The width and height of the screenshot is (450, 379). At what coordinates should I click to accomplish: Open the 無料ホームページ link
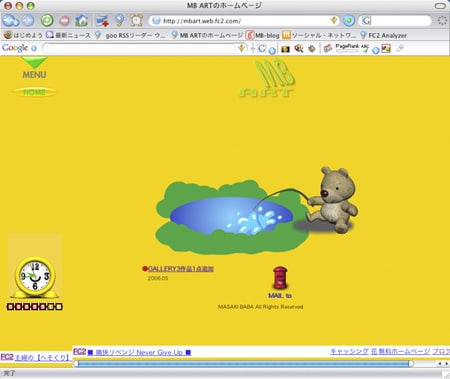click(404, 352)
